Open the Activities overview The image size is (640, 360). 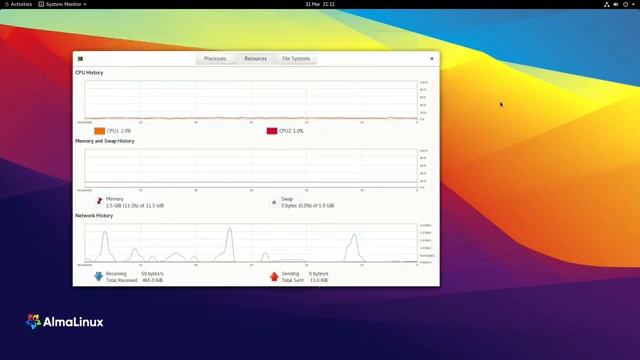click(x=19, y=4)
